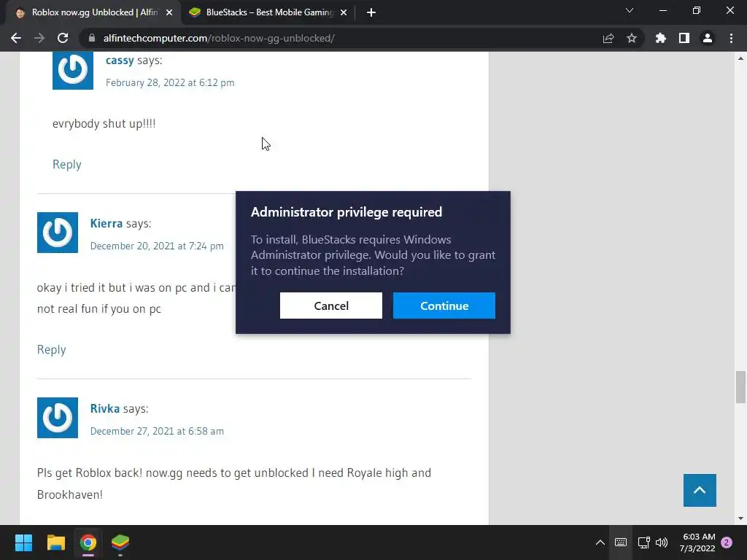The height and width of the screenshot is (560, 747).
Task: Open the network tray icon
Action: pos(644,542)
